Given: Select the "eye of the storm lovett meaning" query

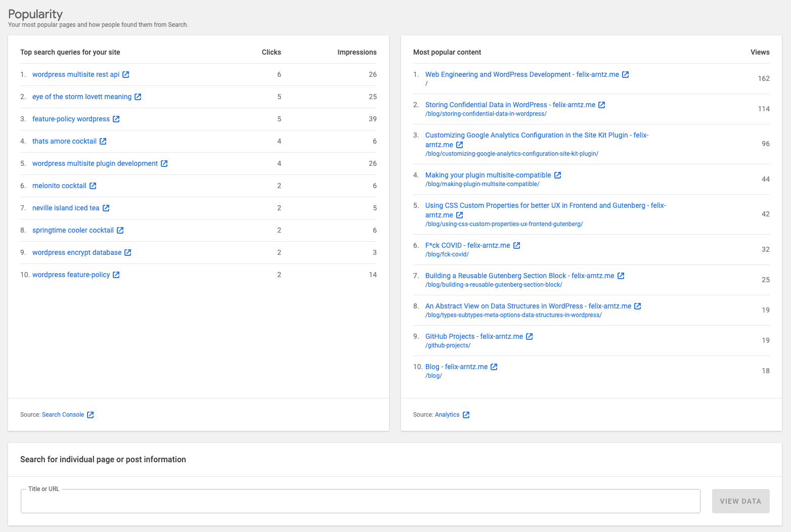Looking at the screenshot, I should click(x=82, y=97).
